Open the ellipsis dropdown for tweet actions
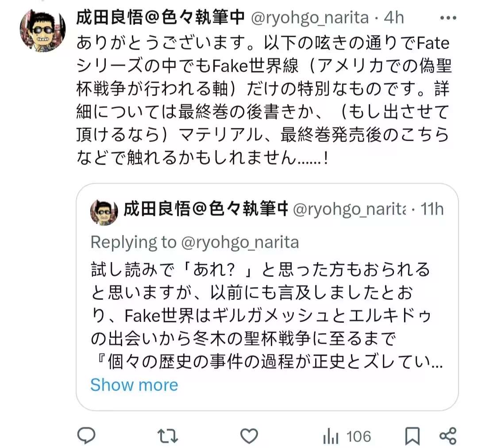This screenshot has height=448, width=478. pyautogui.click(x=449, y=18)
